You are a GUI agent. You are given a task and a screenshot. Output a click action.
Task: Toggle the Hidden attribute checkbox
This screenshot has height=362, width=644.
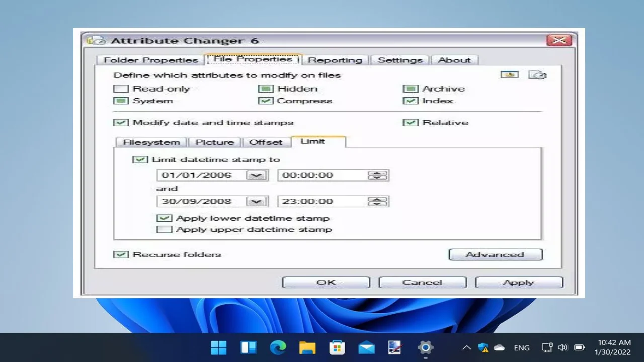[265, 89]
